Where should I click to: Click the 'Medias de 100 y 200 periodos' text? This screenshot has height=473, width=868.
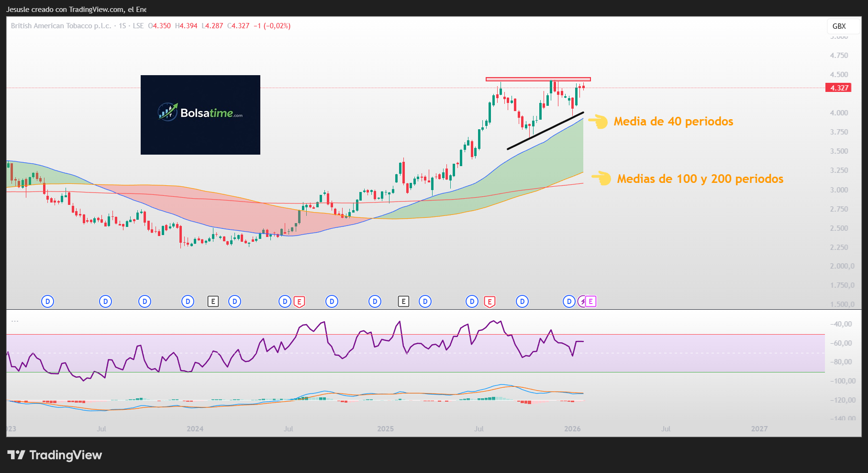tap(700, 179)
